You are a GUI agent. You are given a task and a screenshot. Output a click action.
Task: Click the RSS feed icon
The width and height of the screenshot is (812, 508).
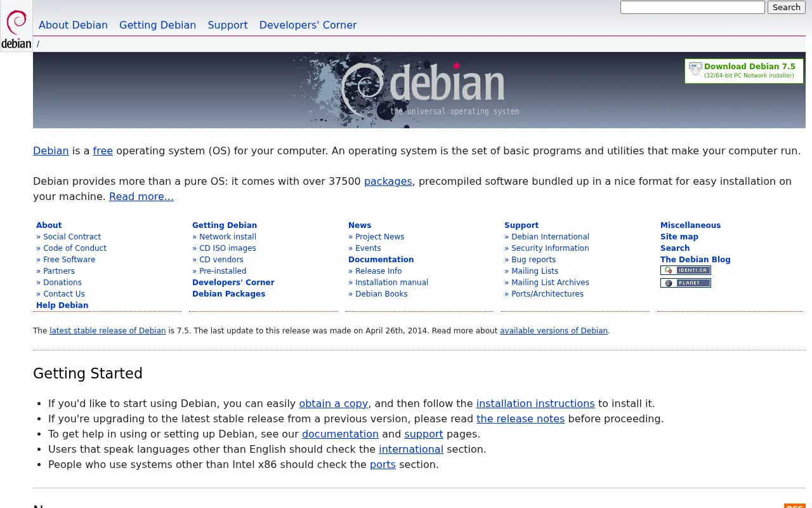point(795,506)
